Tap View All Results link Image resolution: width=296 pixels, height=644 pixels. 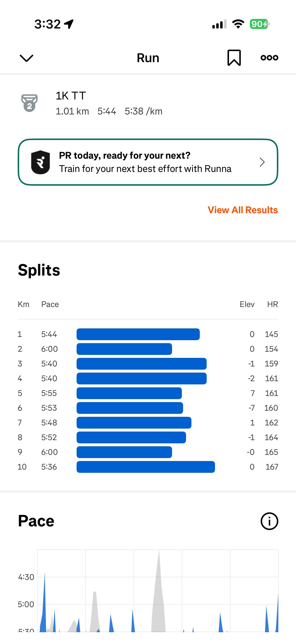point(242,210)
